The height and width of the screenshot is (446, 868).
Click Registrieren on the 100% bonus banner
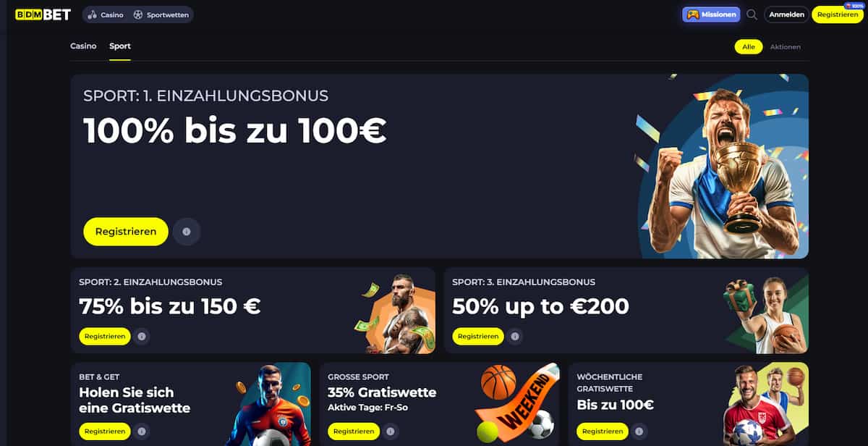pos(126,232)
